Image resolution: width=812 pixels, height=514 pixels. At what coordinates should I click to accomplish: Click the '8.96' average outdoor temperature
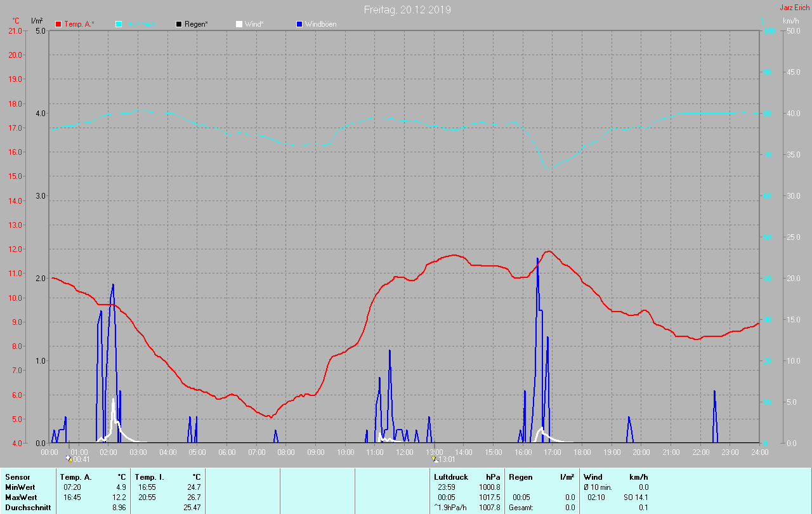point(119,508)
